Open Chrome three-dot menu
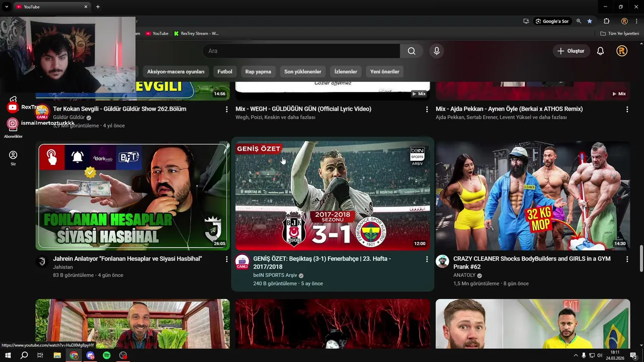 pyautogui.click(x=635, y=21)
